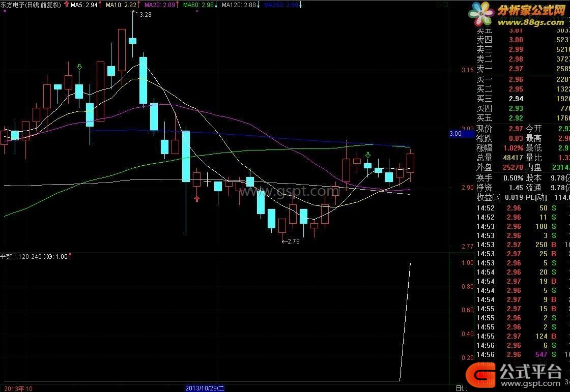Image resolution: width=570 pixels, height=392 pixels.
Task: Select the 14:53 trade of 100 lots
Action: pyautogui.click(x=523, y=226)
